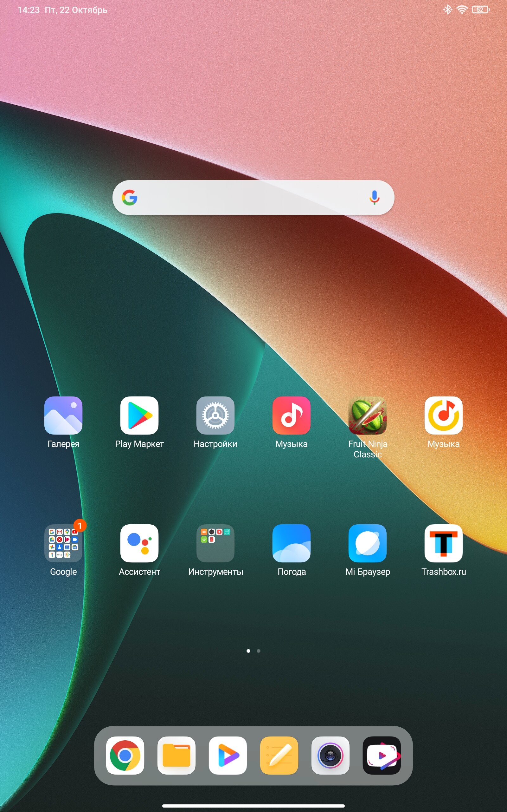Image resolution: width=507 pixels, height=812 pixels.
Task: Open Chrome from the dock
Action: tap(125, 756)
